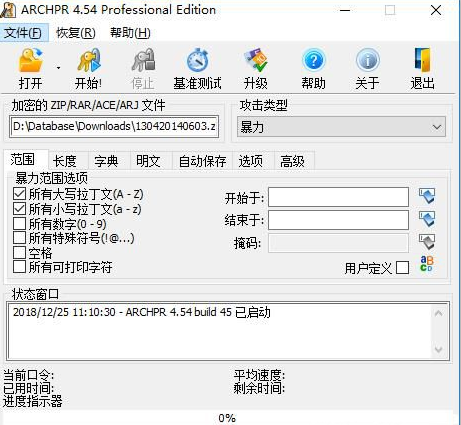Screen dimensions: 461x425
Task: Click the 升级 (Upgrade) toolbar icon
Action: point(255,60)
